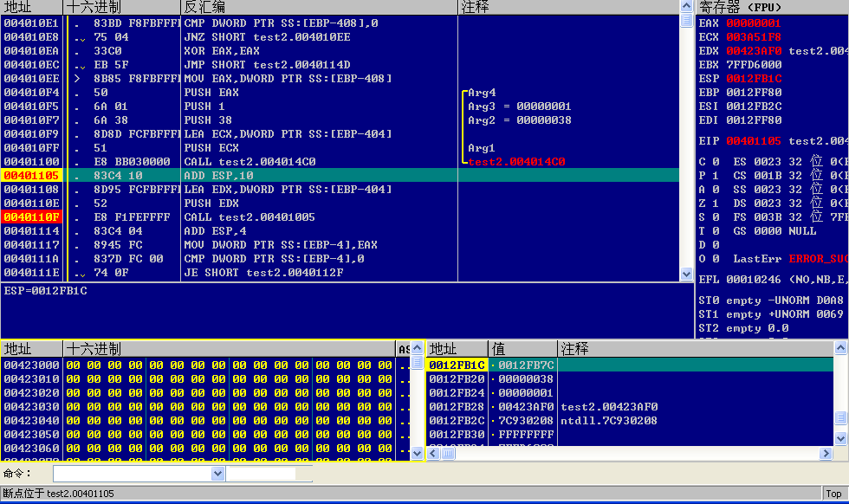Toggle the P flag value in registers
849x504 pixels.
point(715,176)
